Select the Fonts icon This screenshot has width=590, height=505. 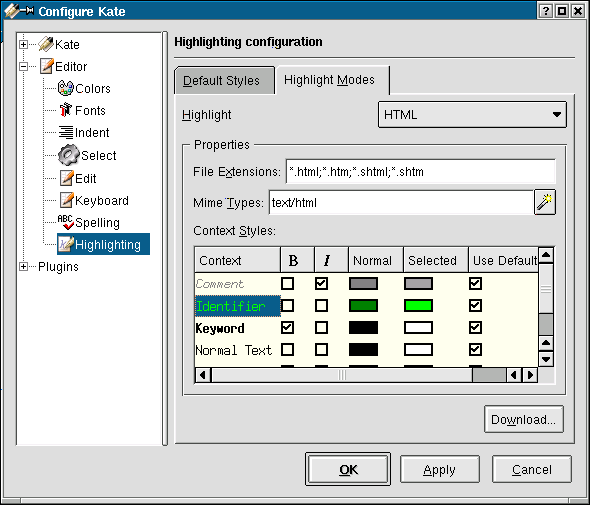[x=65, y=110]
